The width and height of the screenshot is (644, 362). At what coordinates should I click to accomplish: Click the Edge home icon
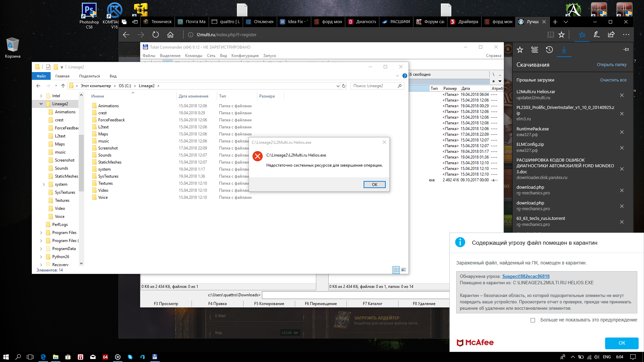(x=170, y=35)
